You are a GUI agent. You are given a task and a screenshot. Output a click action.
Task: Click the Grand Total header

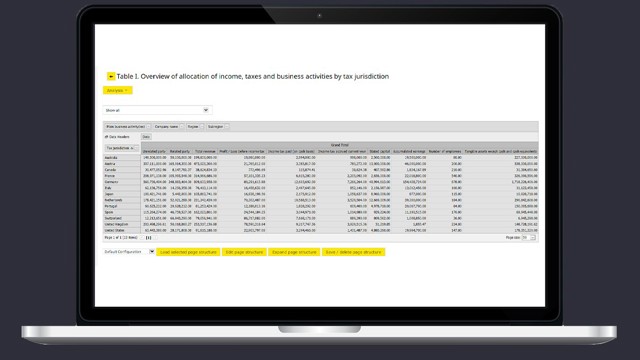(x=340, y=145)
